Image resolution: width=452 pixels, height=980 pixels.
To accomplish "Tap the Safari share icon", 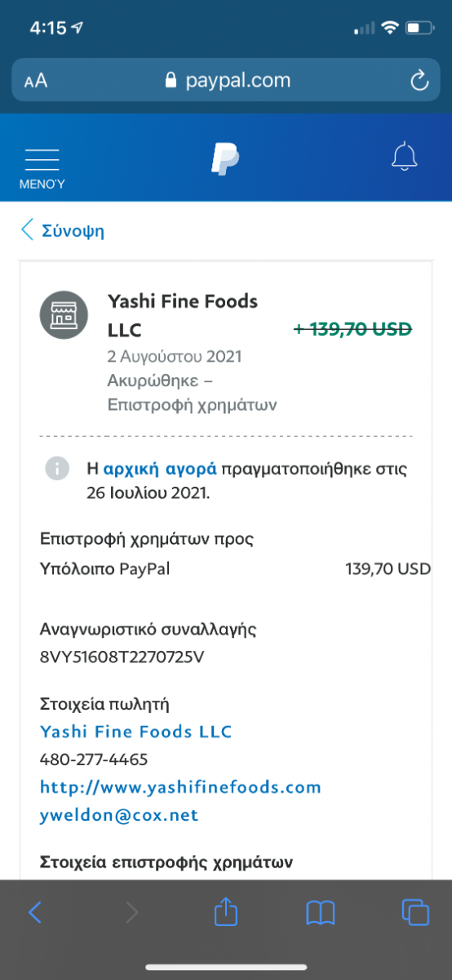I will (x=225, y=911).
